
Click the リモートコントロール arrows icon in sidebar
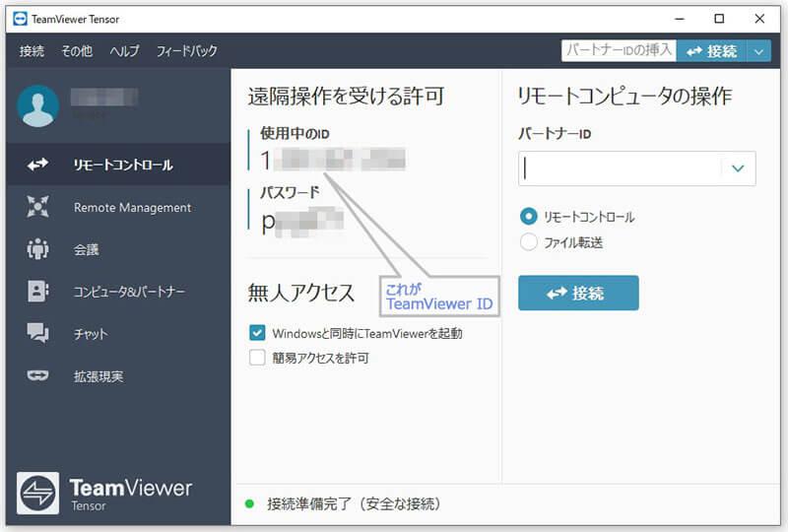click(x=37, y=165)
